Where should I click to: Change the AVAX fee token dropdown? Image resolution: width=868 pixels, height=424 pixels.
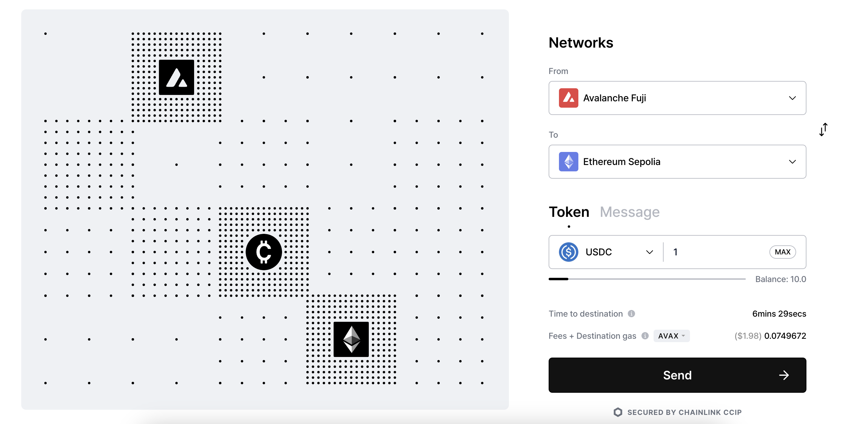pos(671,336)
